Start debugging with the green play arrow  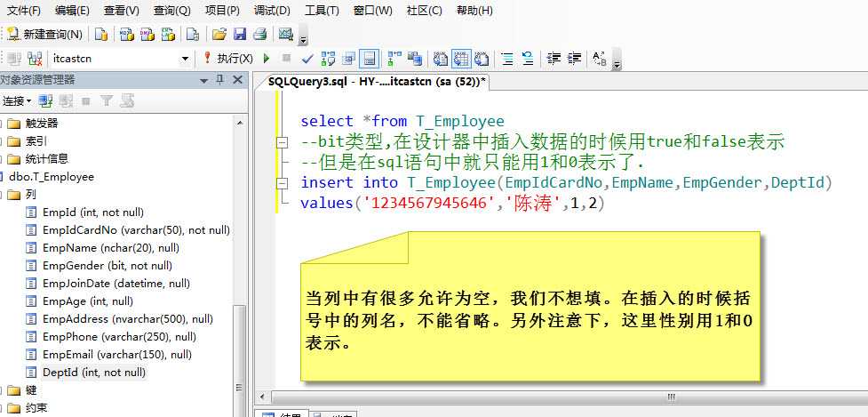coord(267,58)
